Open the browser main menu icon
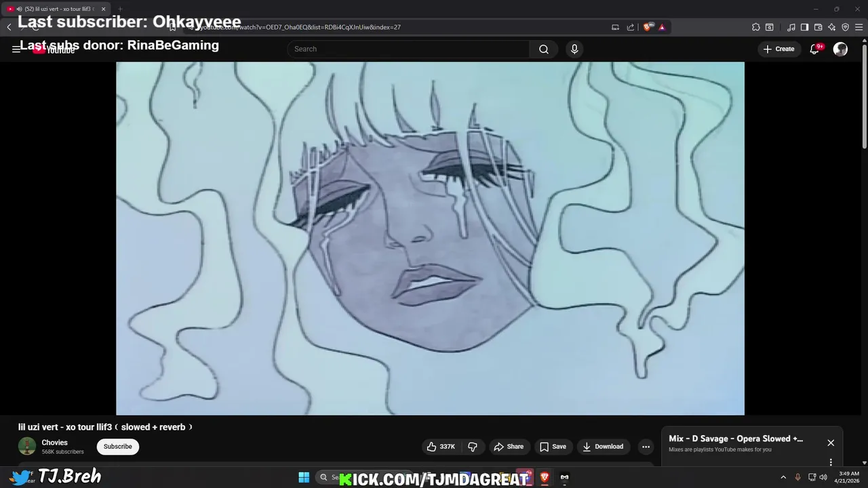 [x=859, y=27]
